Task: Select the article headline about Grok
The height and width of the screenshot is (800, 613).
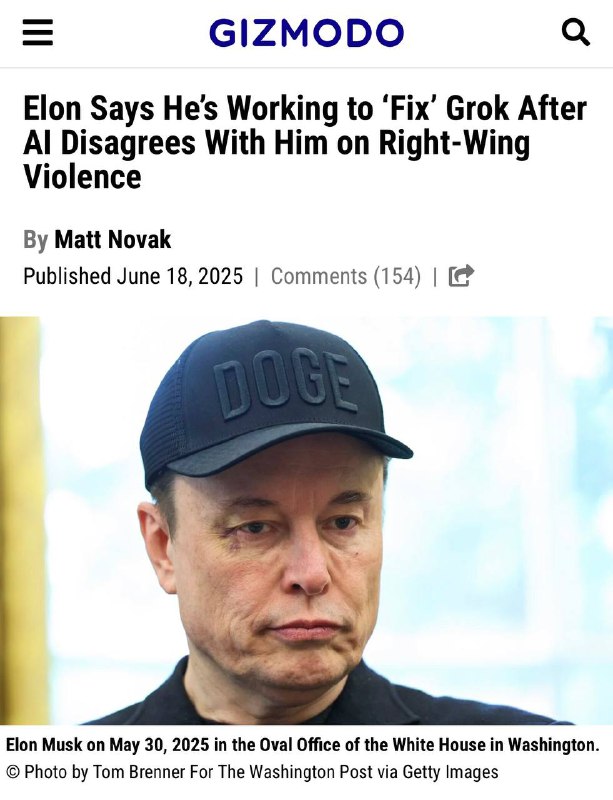Action: coord(305,142)
